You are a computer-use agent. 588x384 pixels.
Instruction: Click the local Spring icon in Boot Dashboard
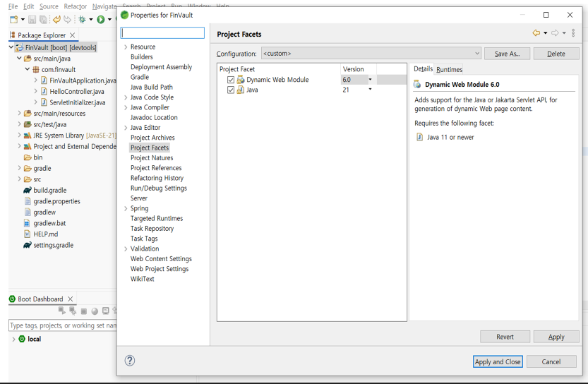pyautogui.click(x=22, y=339)
